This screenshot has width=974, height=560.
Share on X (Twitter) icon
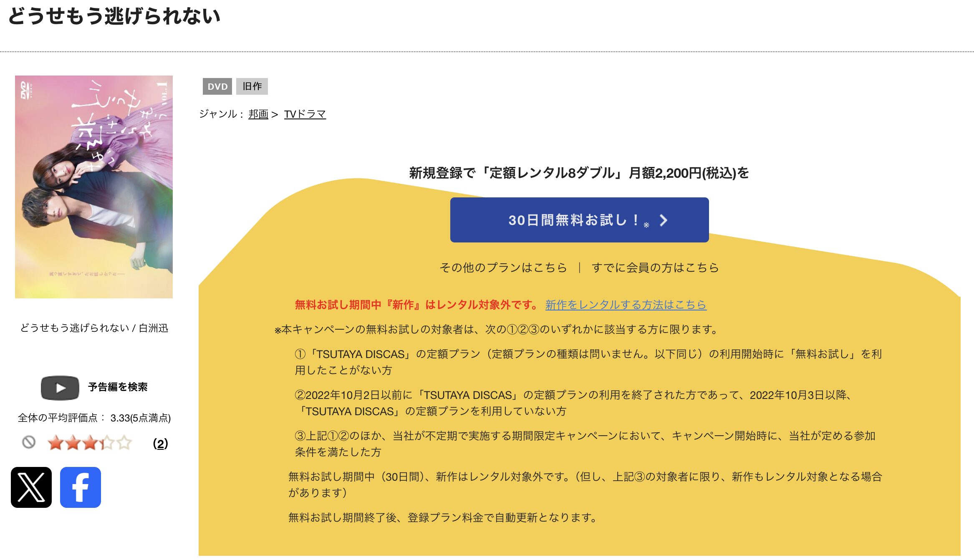click(x=31, y=487)
